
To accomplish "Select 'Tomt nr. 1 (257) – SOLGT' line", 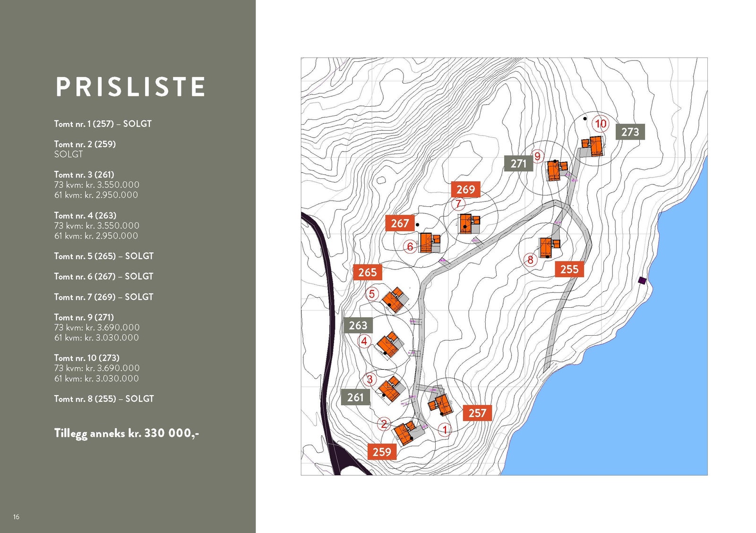I will coord(103,124).
